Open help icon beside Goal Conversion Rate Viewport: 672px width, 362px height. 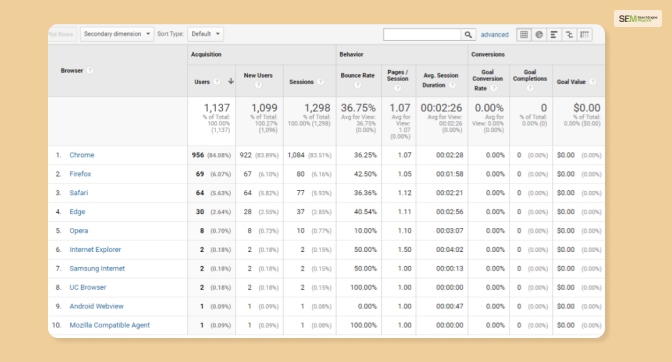[494, 88]
